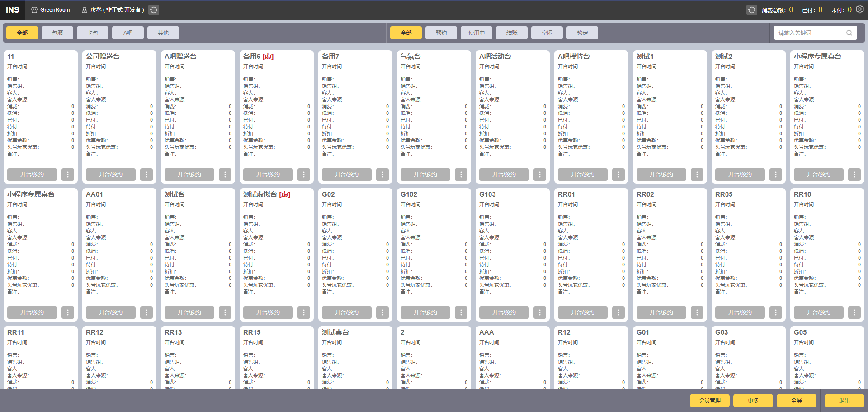Click the 未付 unpaid total

coord(841,10)
